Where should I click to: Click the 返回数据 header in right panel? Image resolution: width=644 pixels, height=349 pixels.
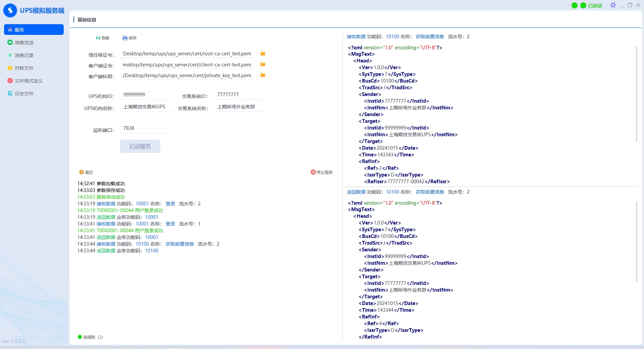pyautogui.click(x=356, y=192)
